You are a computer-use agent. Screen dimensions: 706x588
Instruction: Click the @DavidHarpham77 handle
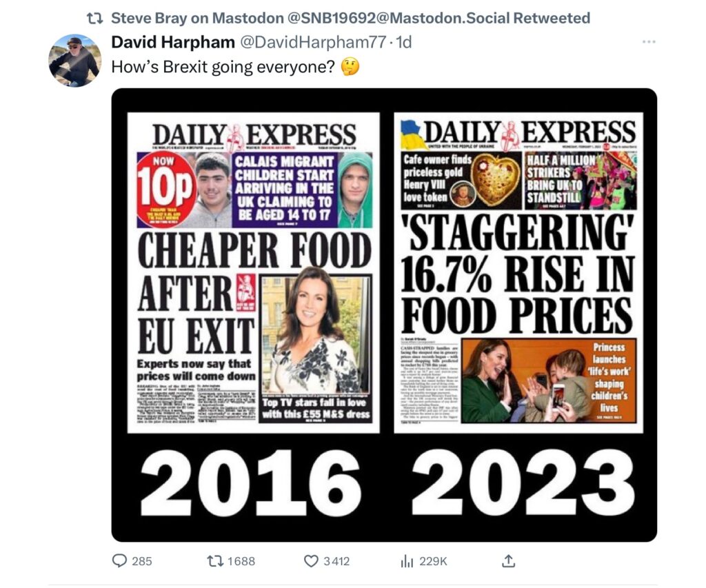313,42
